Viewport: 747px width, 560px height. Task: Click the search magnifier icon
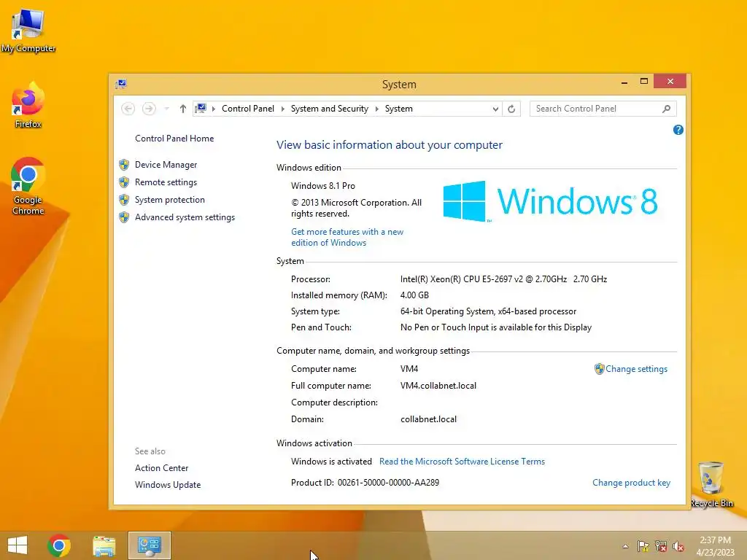coord(667,109)
